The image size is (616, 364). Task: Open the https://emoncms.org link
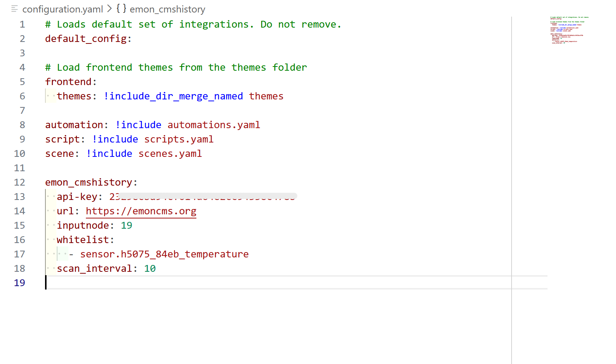pyautogui.click(x=141, y=211)
